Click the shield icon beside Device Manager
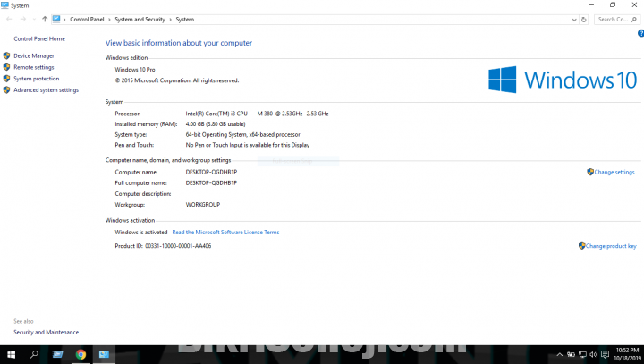644x364 pixels. pyautogui.click(x=6, y=55)
